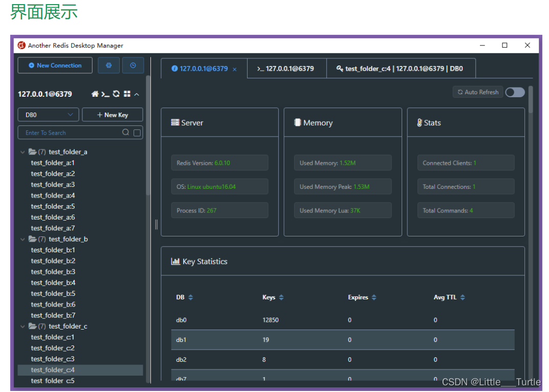Image resolution: width=549 pixels, height=392 pixels.
Task: Click search magnifier icon in key filter
Action: [x=126, y=132]
